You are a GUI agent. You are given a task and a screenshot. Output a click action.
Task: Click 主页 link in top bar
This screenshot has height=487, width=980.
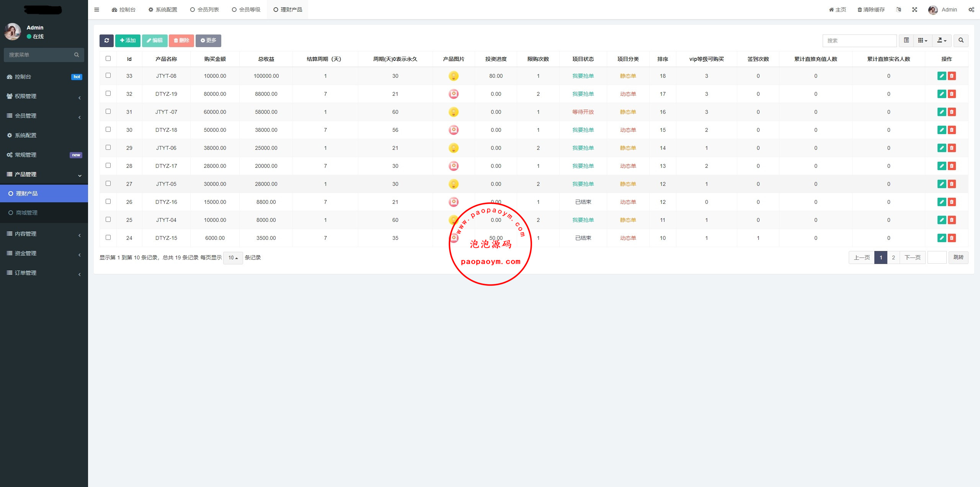click(838, 10)
